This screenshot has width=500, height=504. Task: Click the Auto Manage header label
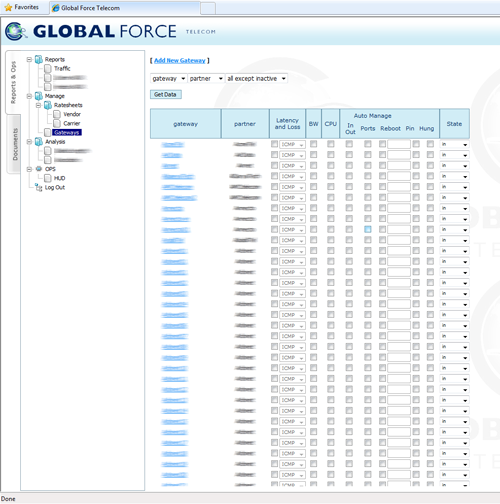tap(373, 116)
